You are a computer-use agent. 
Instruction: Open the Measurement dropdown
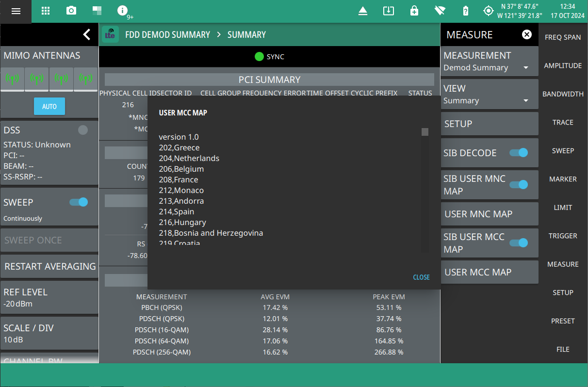pyautogui.click(x=489, y=62)
